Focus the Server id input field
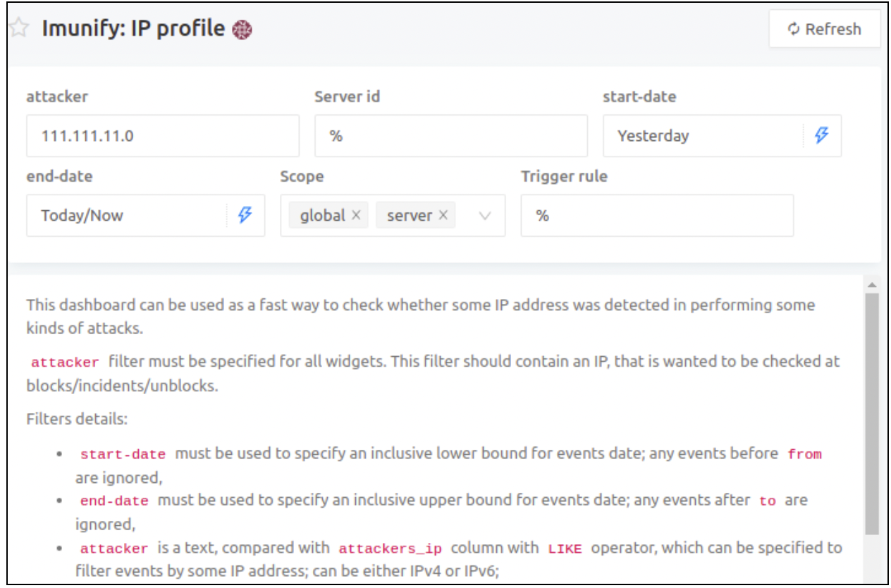 451,136
